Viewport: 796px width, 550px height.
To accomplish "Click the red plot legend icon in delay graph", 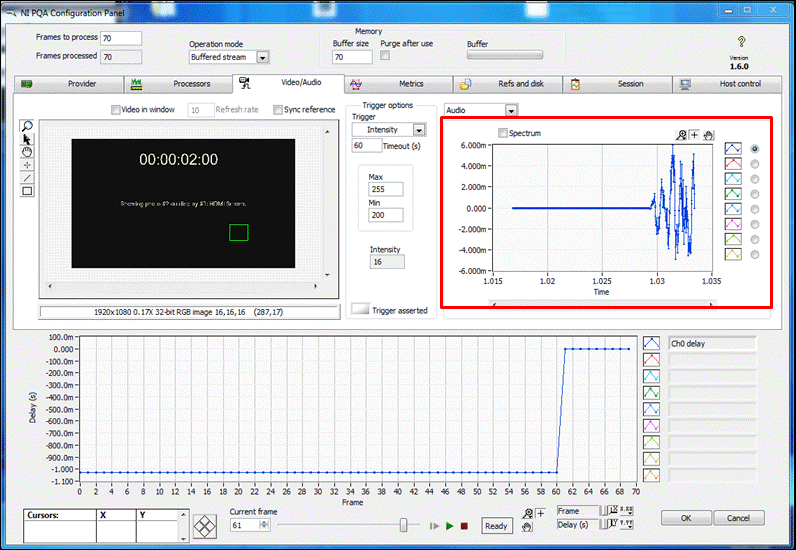I will point(651,360).
